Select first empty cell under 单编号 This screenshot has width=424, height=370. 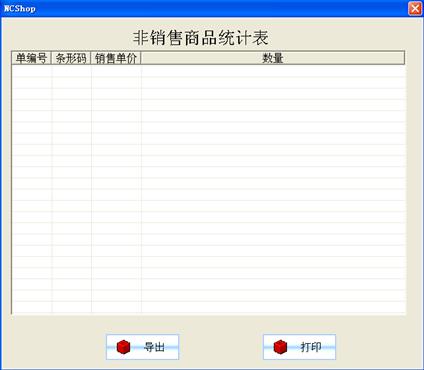(x=32, y=71)
